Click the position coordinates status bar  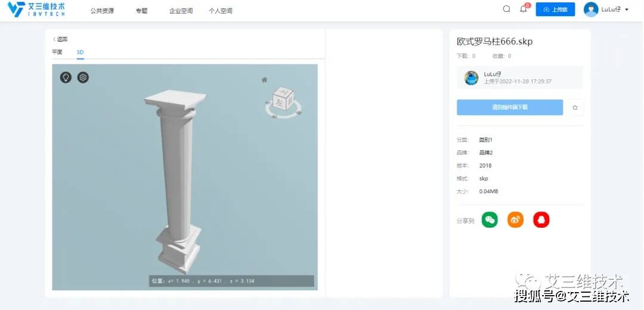231,281
